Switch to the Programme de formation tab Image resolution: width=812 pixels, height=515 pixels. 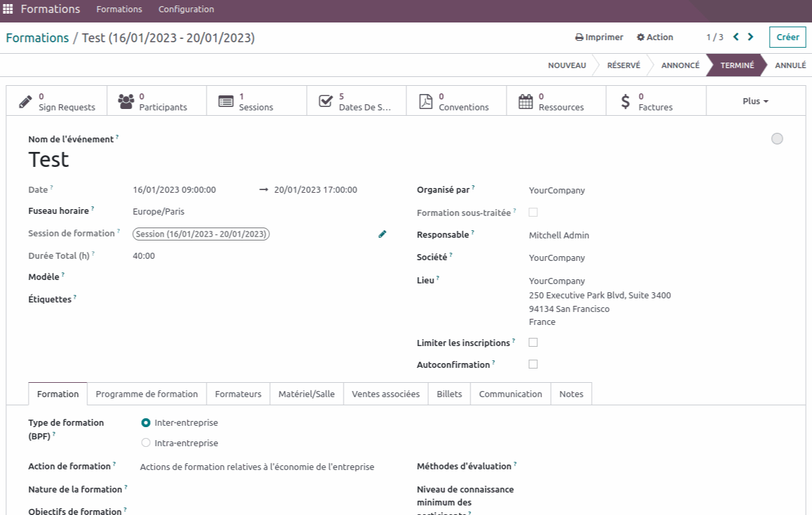pos(147,394)
